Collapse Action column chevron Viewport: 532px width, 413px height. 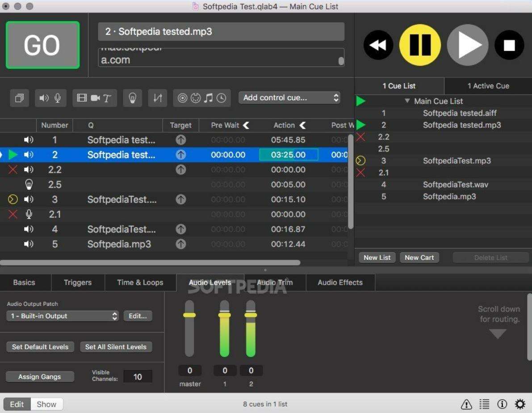pos(302,125)
